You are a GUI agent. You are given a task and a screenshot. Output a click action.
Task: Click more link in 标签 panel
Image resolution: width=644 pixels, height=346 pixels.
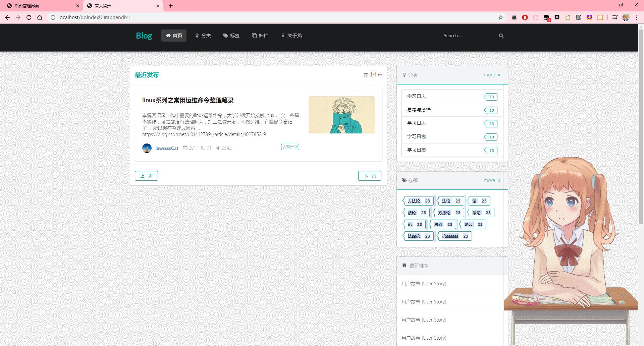tap(492, 180)
